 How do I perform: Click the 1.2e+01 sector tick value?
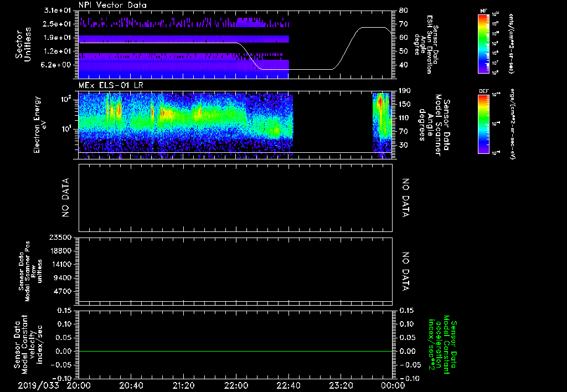pos(58,51)
